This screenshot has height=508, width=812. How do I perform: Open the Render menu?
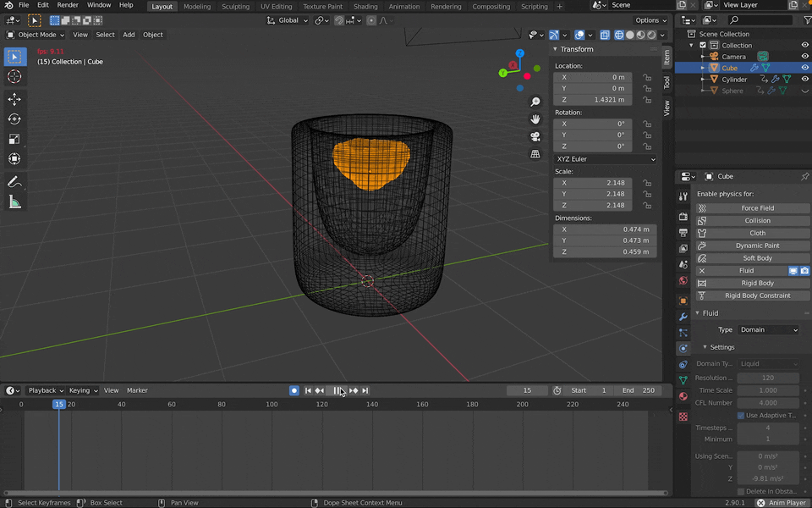coord(68,5)
